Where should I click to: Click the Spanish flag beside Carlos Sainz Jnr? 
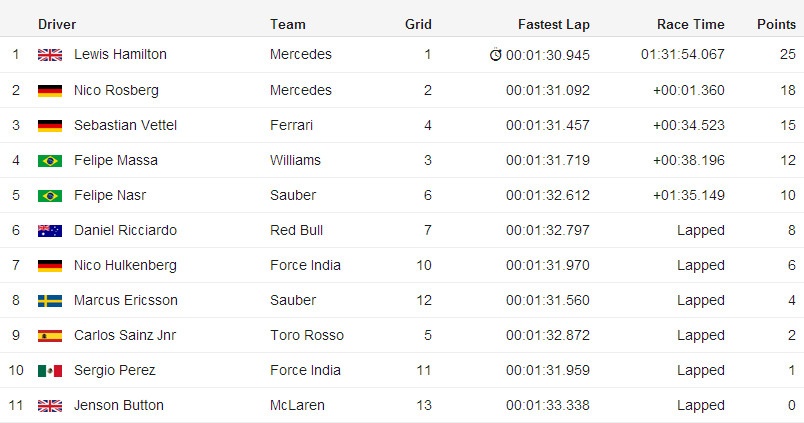(50, 336)
